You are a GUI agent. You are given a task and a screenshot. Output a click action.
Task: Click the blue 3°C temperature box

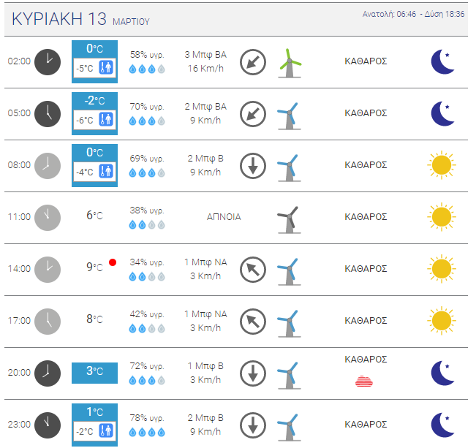pyautogui.click(x=95, y=373)
